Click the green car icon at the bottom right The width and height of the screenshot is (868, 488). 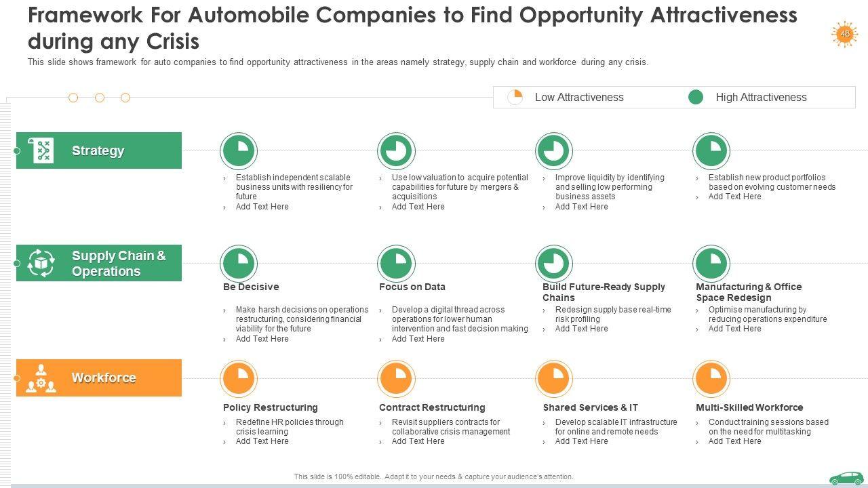846,479
